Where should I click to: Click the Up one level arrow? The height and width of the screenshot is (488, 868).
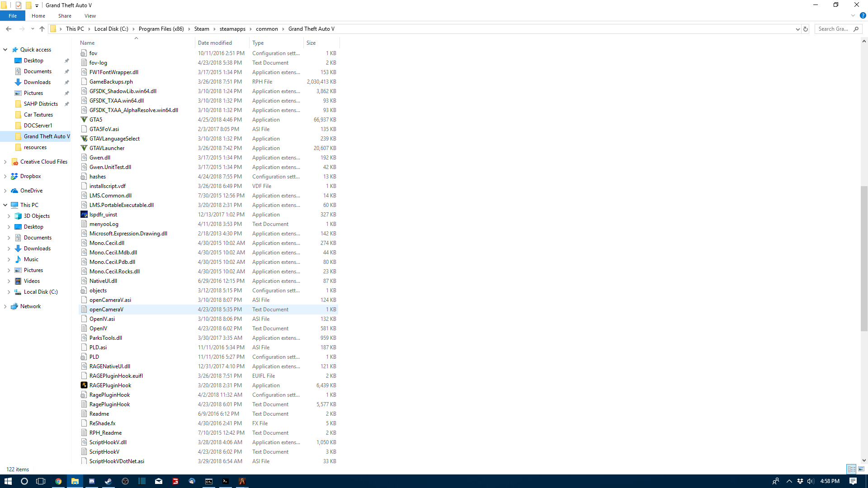[x=42, y=29]
